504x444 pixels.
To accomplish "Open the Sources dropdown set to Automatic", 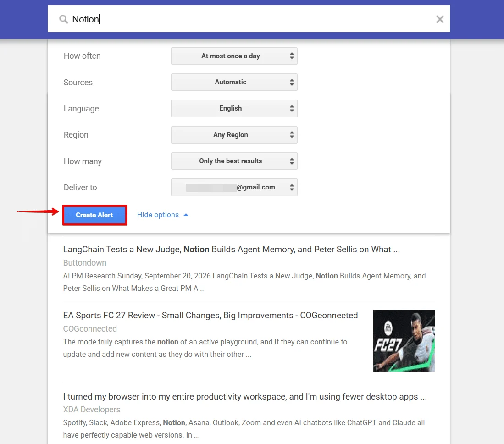I will coord(234,82).
